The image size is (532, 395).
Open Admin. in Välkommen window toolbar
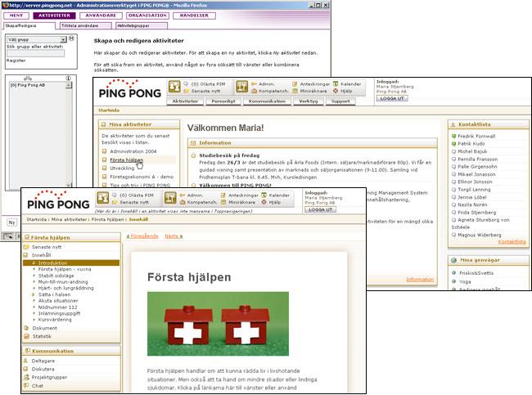[264, 83]
